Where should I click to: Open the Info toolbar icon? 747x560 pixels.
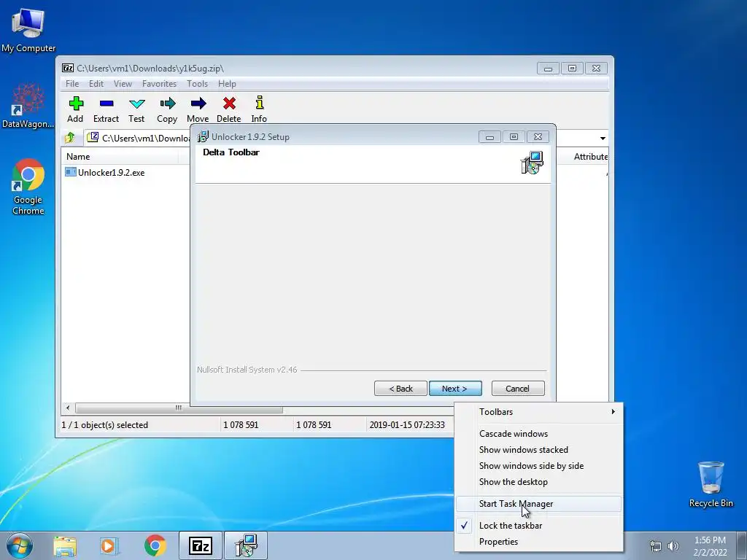click(259, 109)
